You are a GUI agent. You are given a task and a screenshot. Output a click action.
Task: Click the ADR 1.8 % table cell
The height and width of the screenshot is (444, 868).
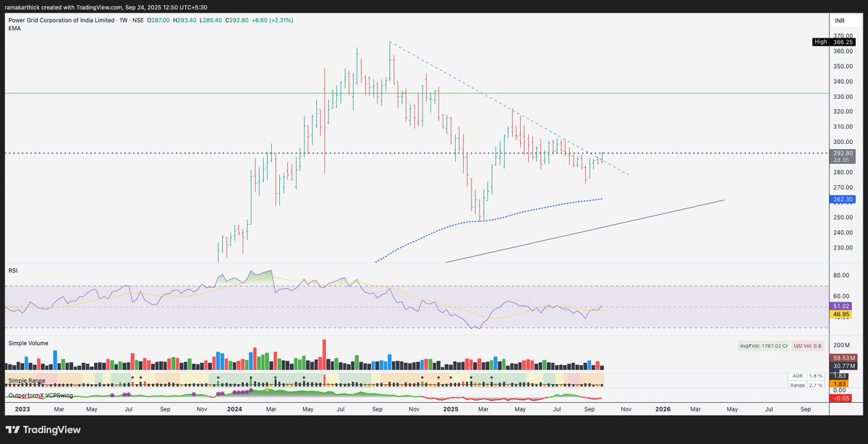coord(807,377)
